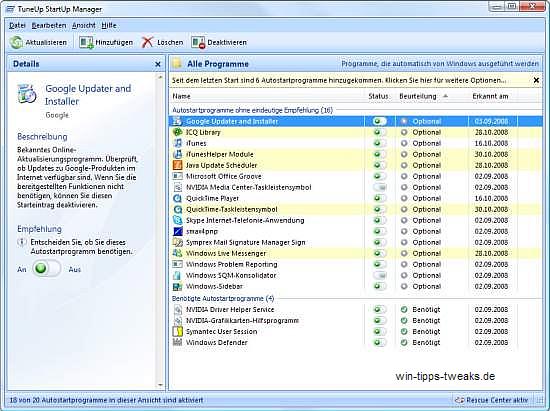Image resolution: width=550 pixels, height=411 pixels.
Task: Click the NVIDIA Media Center-Taskleistensymbol icon
Action: point(178,187)
